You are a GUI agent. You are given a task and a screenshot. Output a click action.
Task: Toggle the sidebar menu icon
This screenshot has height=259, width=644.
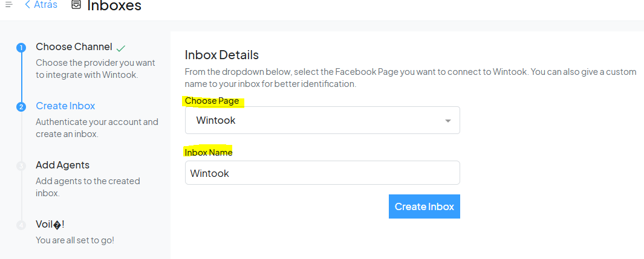[x=9, y=5]
